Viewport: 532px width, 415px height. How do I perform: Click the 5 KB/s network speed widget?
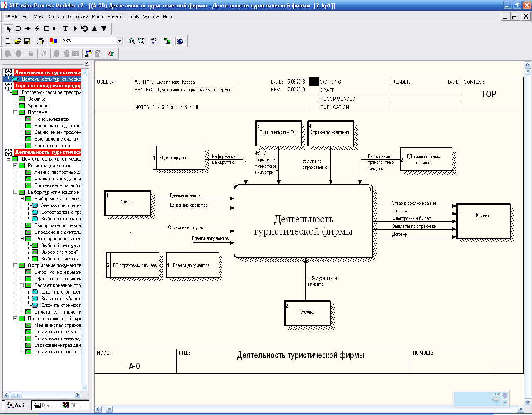click(x=481, y=398)
